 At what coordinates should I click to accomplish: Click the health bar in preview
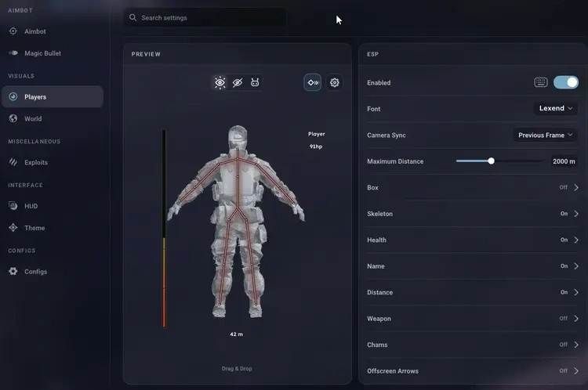pyautogui.click(x=164, y=229)
